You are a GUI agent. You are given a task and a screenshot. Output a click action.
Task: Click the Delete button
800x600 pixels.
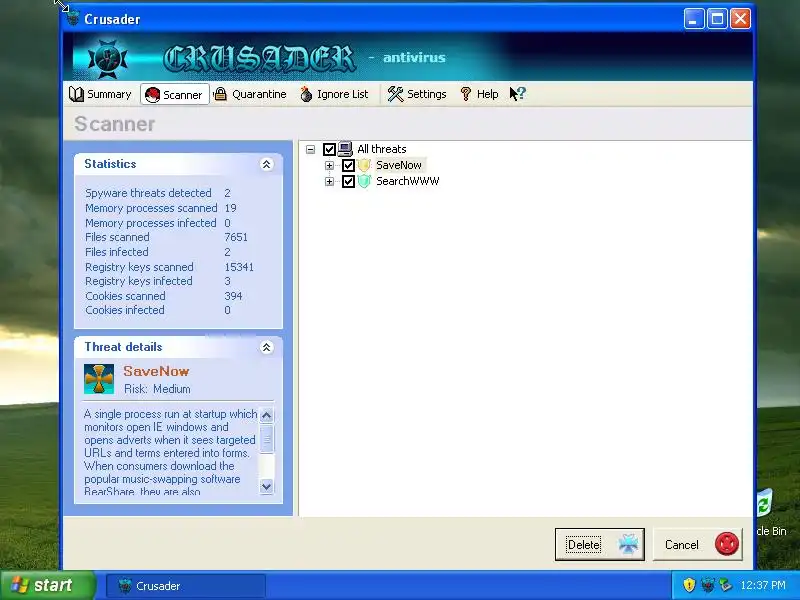coord(600,545)
